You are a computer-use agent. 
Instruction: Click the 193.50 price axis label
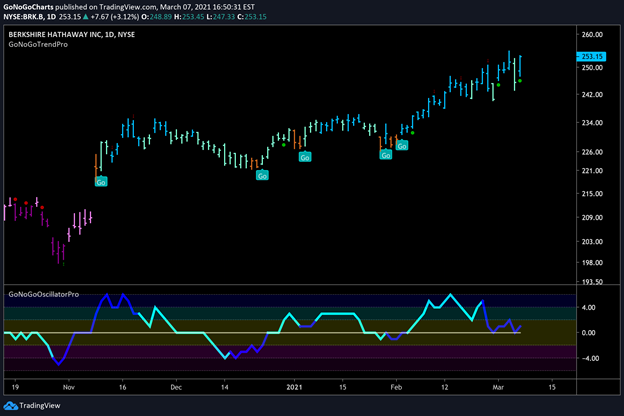592,281
